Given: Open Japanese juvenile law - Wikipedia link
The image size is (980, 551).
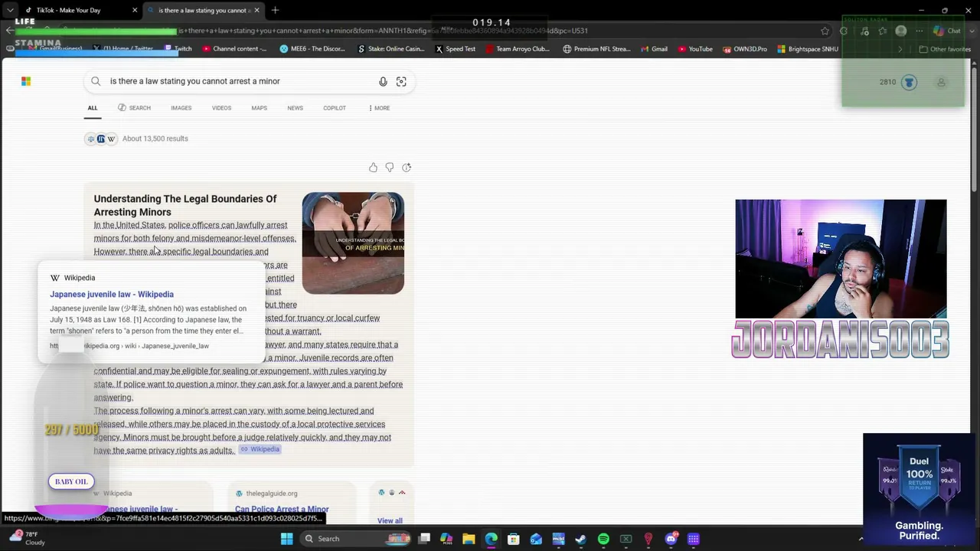Looking at the screenshot, I should (112, 294).
